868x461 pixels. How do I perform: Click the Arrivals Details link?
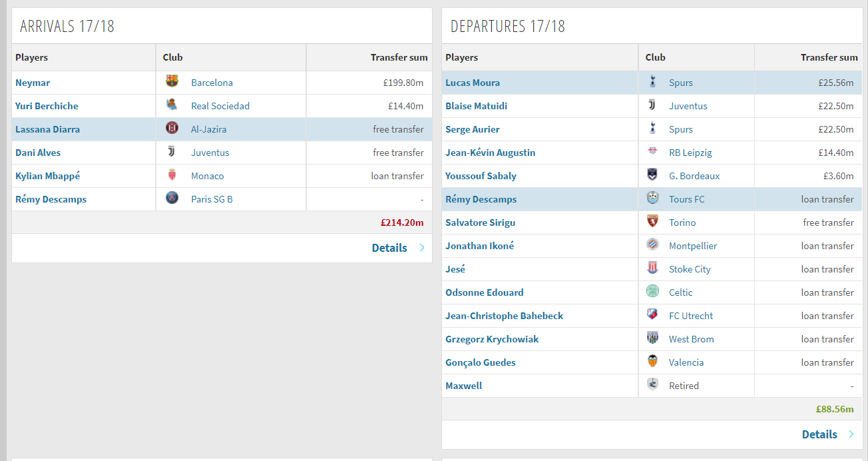(389, 248)
